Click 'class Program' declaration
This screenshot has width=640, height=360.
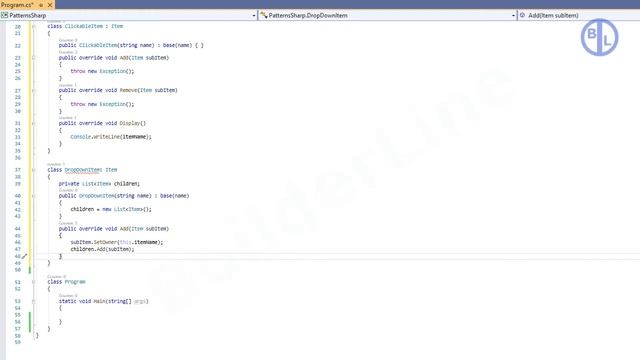point(67,282)
